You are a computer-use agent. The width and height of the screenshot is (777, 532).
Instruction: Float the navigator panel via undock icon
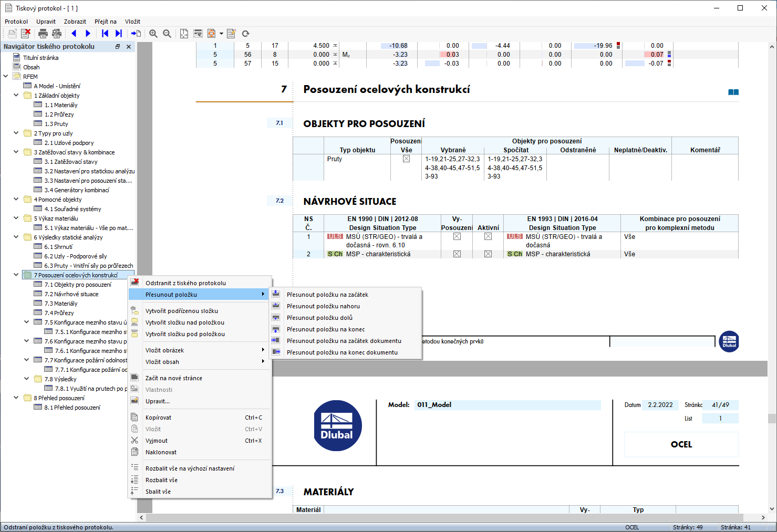coord(118,47)
